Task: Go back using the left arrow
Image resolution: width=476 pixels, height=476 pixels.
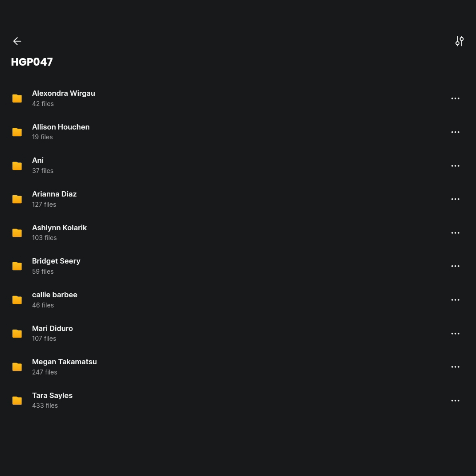Action: (17, 41)
